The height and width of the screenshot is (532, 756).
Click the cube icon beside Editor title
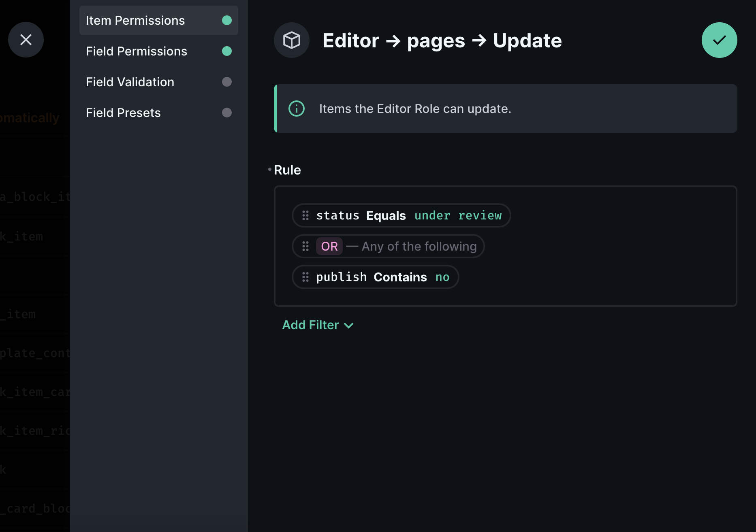coord(292,40)
